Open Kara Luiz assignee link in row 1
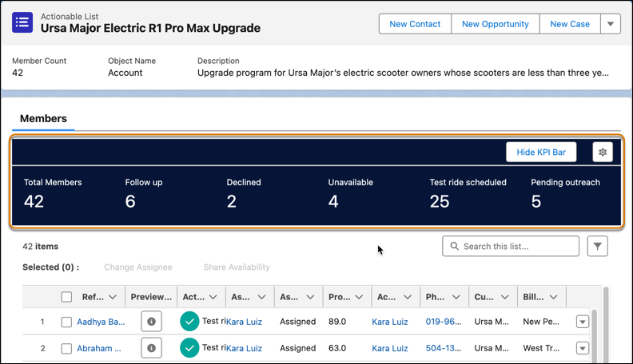The height and width of the screenshot is (364, 633). pyautogui.click(x=245, y=322)
